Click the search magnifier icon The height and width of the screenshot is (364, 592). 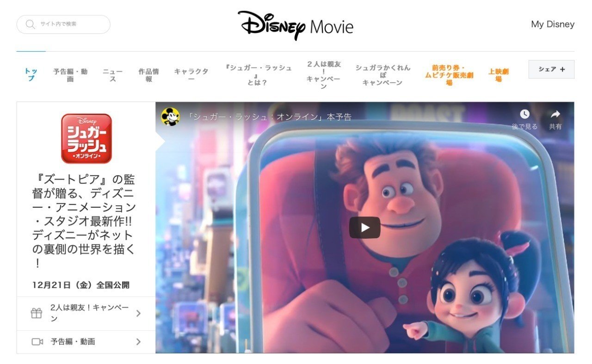[x=31, y=24]
